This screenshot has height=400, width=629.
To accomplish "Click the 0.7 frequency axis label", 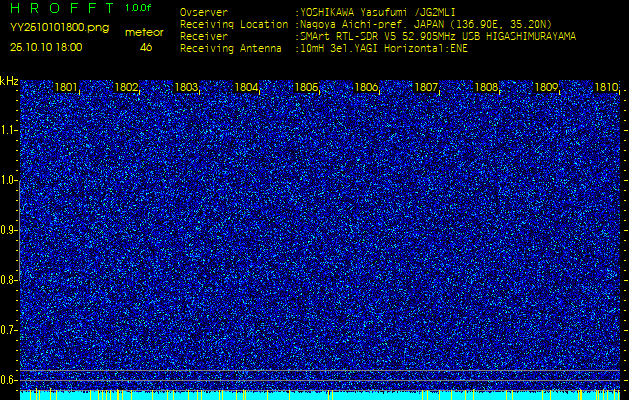I will click(9, 329).
